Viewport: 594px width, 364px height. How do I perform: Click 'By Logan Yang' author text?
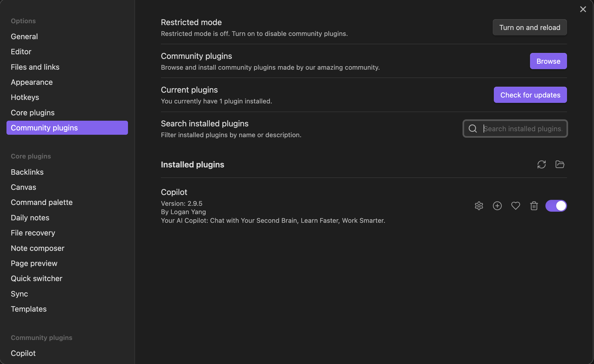click(183, 212)
